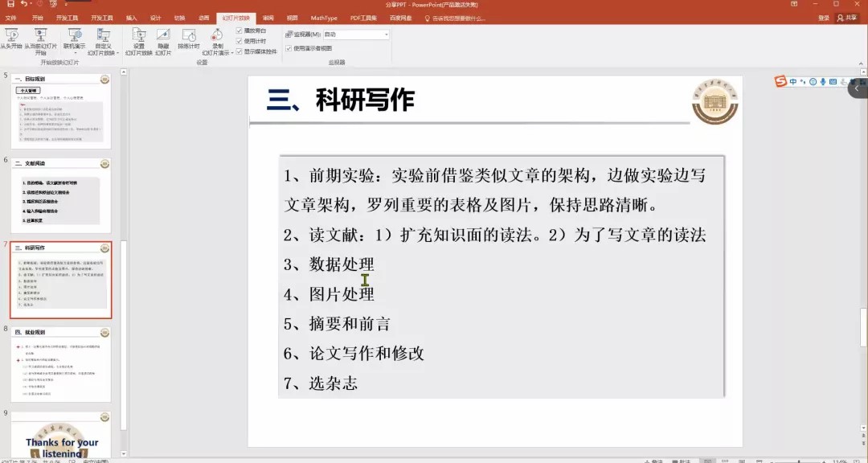Start slideshow from beginning (从头开始)

tap(10, 37)
